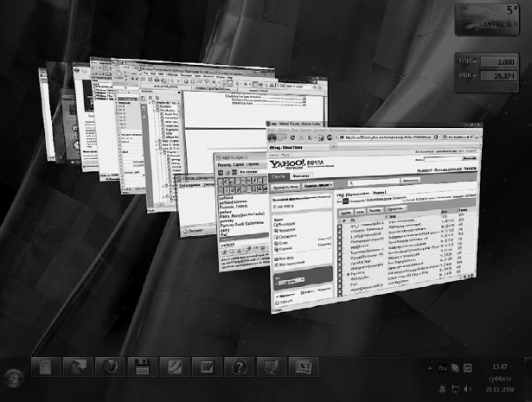Click the 'Проверить почту' button
Screen dimensions: 532x402
(x=286, y=186)
